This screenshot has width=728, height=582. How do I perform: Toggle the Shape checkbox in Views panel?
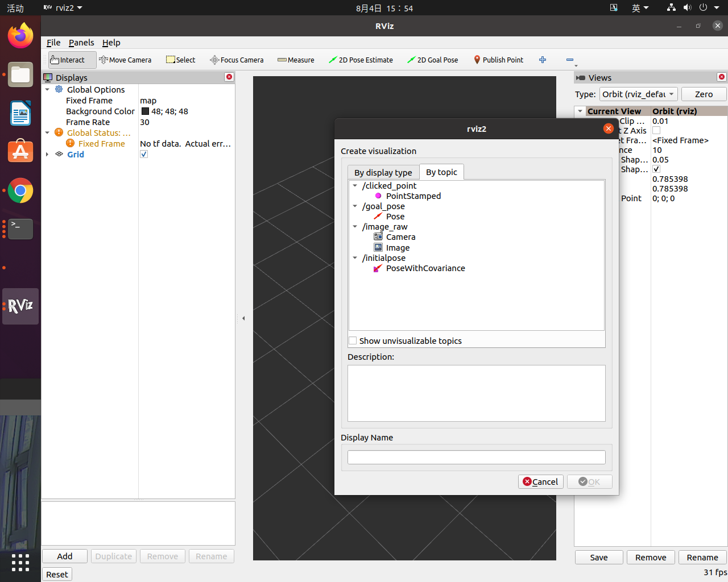[x=656, y=169]
